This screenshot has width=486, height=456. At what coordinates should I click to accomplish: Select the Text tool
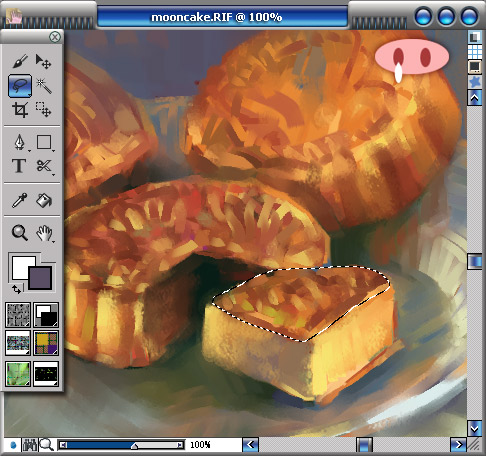tap(19, 166)
